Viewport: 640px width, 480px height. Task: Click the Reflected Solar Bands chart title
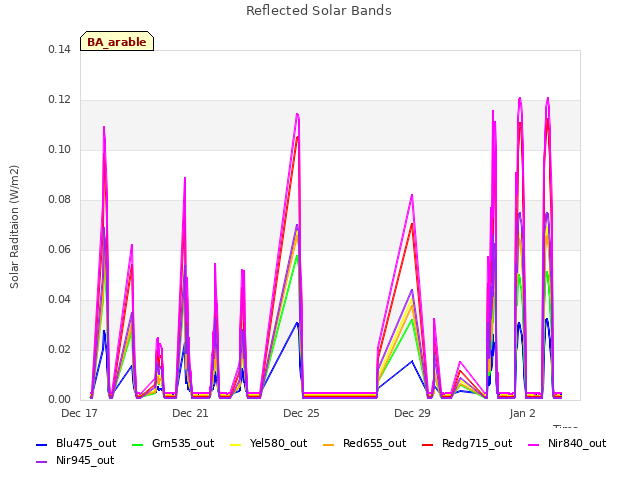[319, 11]
